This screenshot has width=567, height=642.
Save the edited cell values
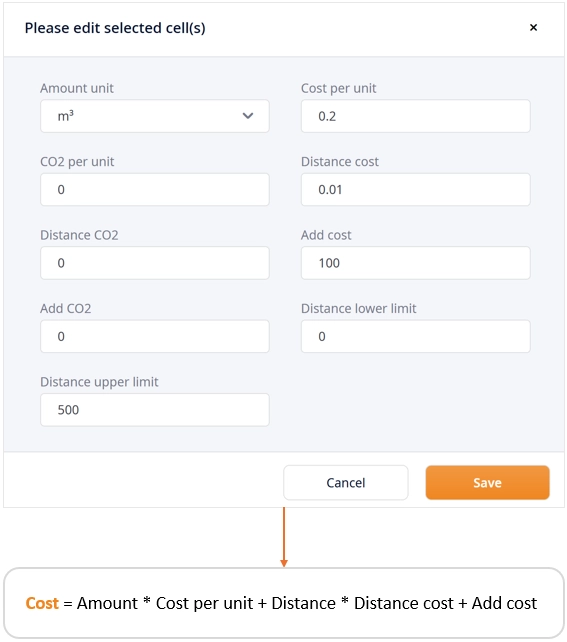point(487,482)
